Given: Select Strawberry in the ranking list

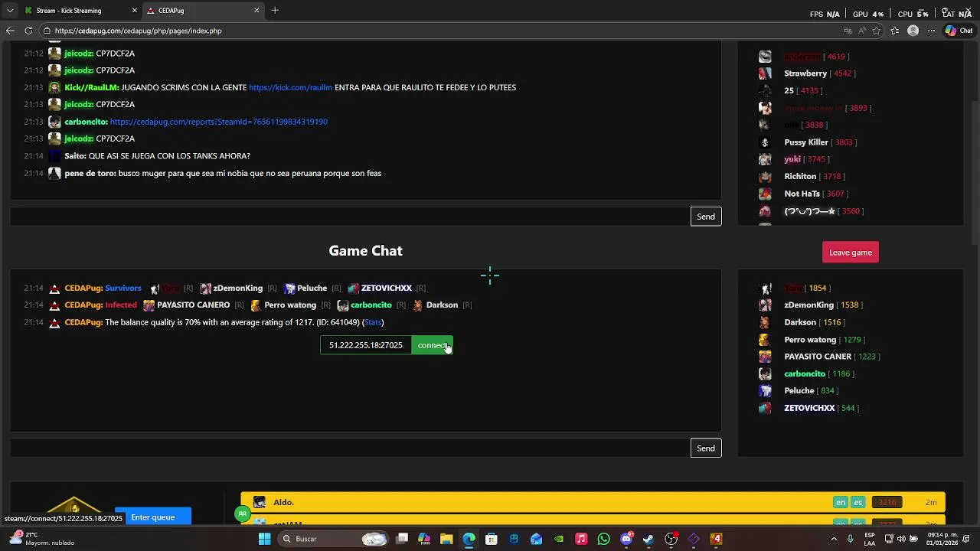Looking at the screenshot, I should click(x=805, y=73).
